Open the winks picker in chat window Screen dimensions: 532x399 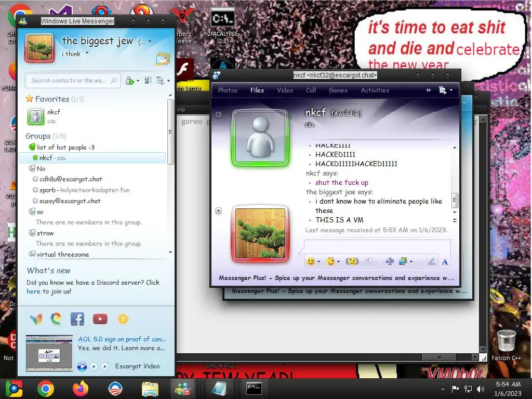(330, 261)
